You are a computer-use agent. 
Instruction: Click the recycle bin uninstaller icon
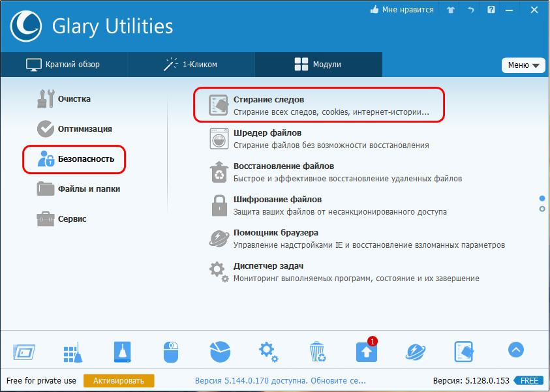[x=317, y=352]
